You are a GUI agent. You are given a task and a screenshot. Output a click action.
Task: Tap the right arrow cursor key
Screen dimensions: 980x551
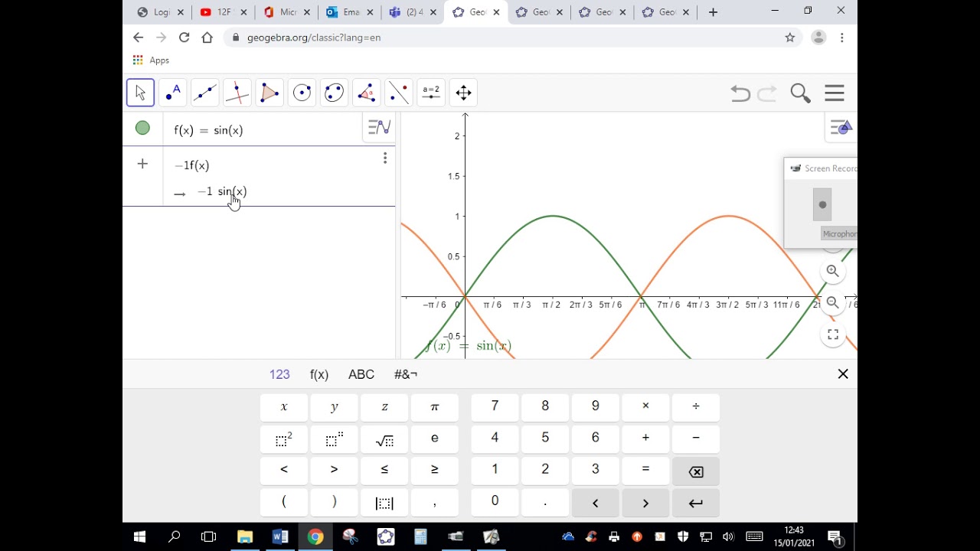pyautogui.click(x=645, y=502)
